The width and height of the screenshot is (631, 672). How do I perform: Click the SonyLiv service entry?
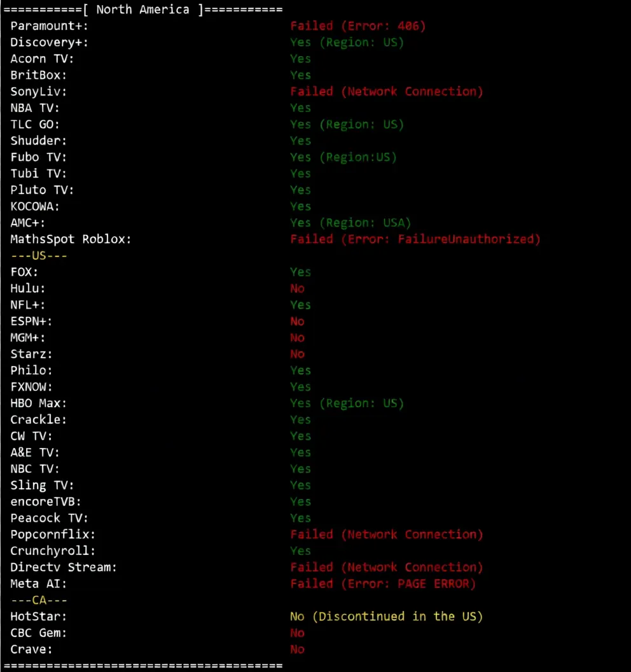coord(38,92)
